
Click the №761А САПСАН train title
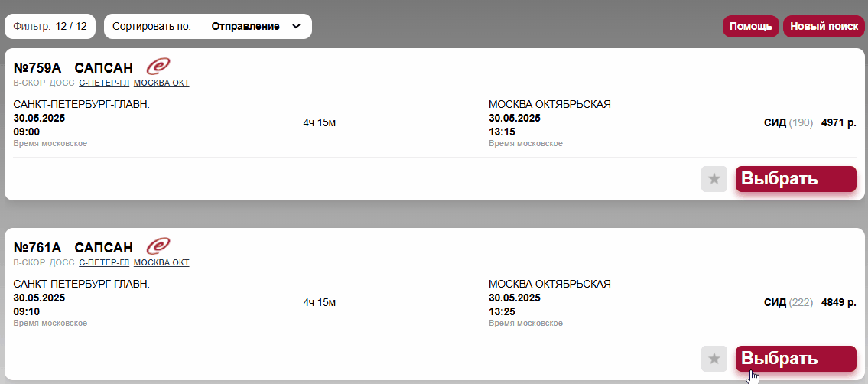pyautogui.click(x=73, y=247)
